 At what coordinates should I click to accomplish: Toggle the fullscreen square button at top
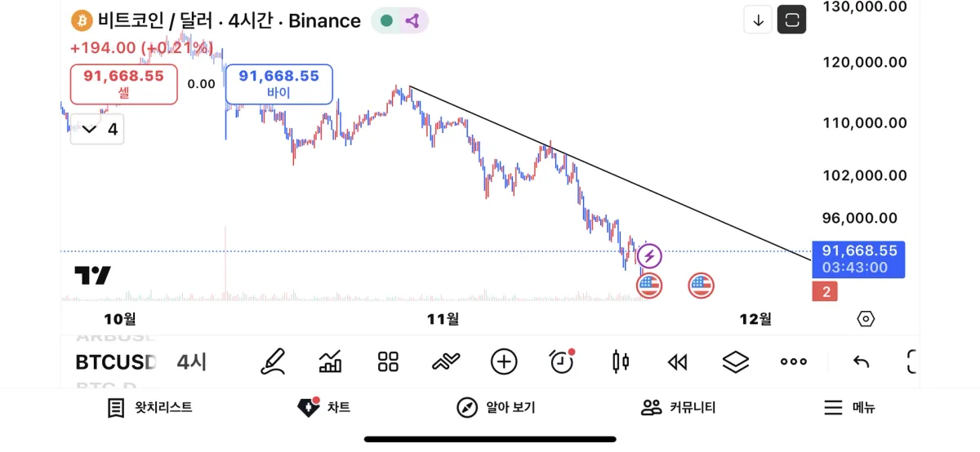(x=791, y=20)
